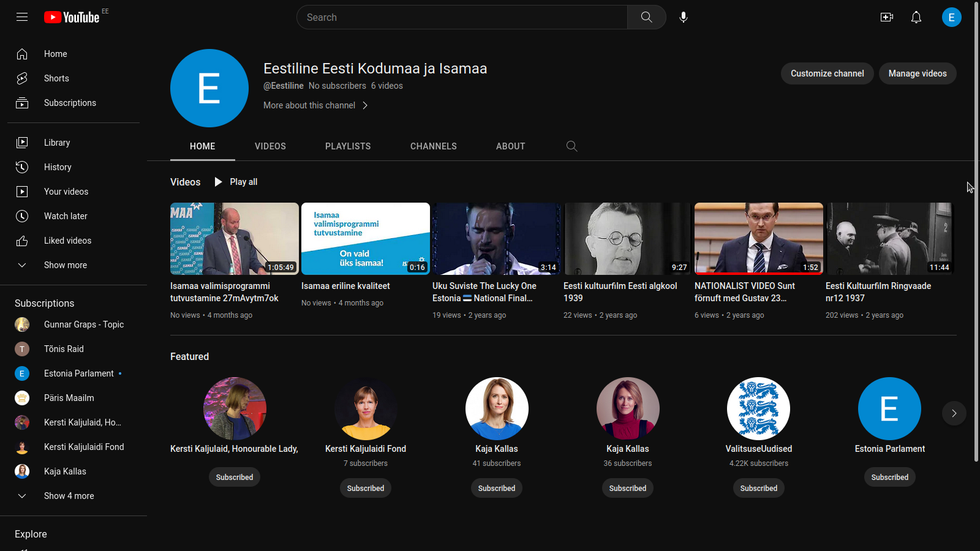Switch to the About tab
This screenshot has height=551, width=980.
tap(510, 146)
